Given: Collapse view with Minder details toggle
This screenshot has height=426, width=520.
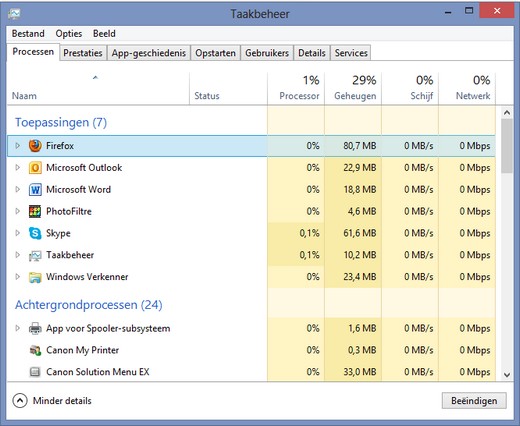Looking at the screenshot, I should 52,401.
